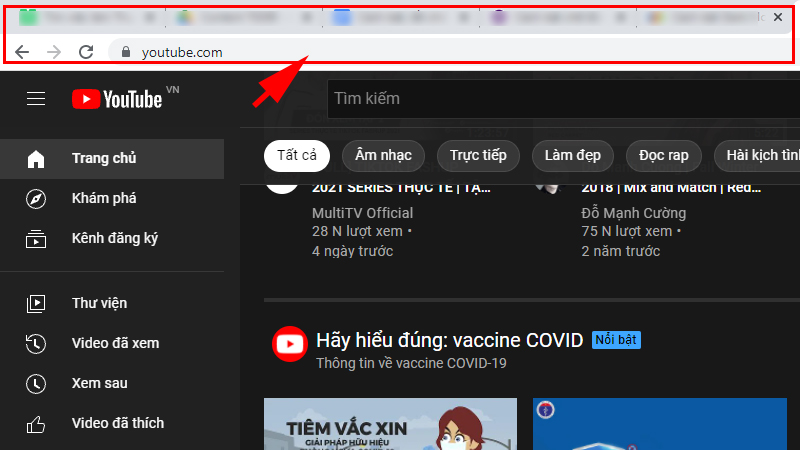Open the hamburger guide menu
This screenshot has width=800, height=450.
tap(36, 98)
